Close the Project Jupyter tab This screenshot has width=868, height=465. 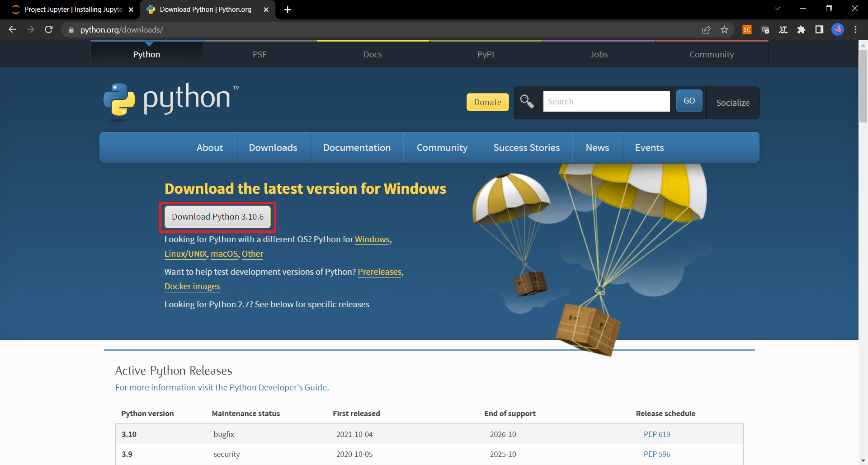pyautogui.click(x=131, y=9)
